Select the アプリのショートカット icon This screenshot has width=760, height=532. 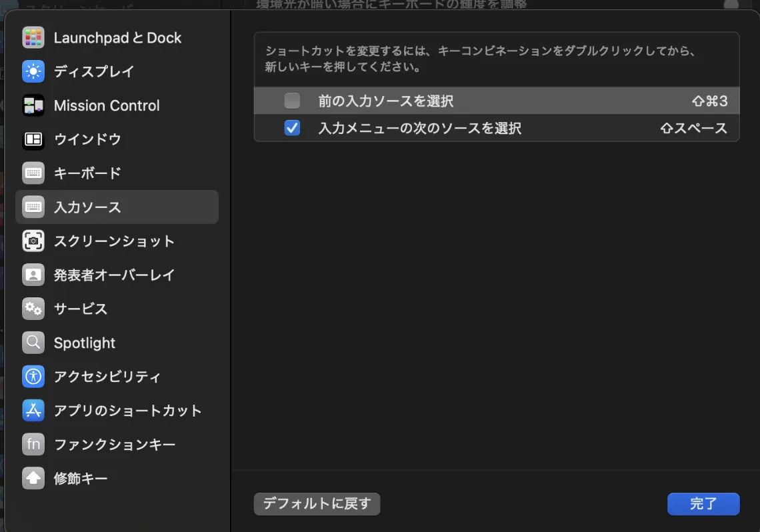click(x=32, y=411)
